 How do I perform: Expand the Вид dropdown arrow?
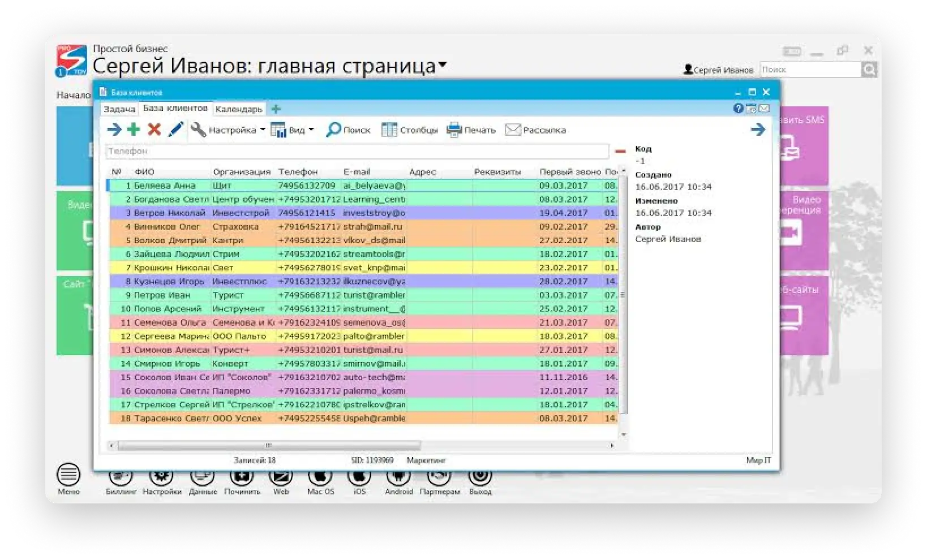point(311,130)
